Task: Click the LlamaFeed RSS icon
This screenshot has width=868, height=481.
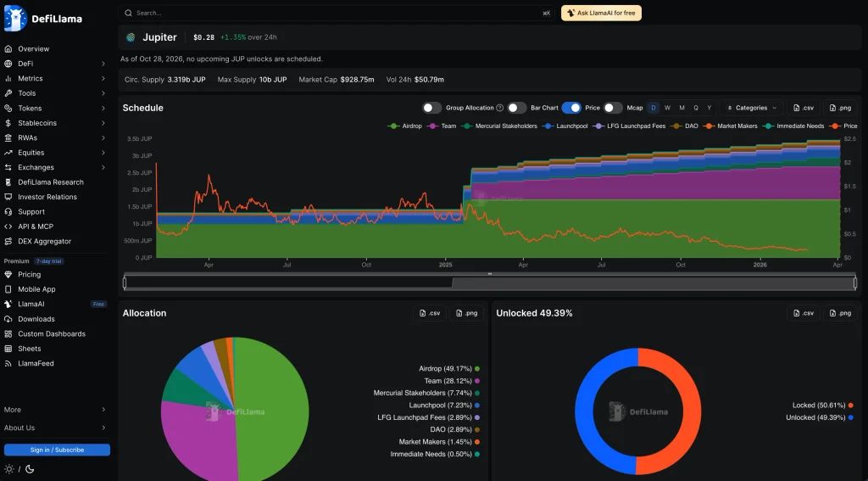Action: [8, 364]
